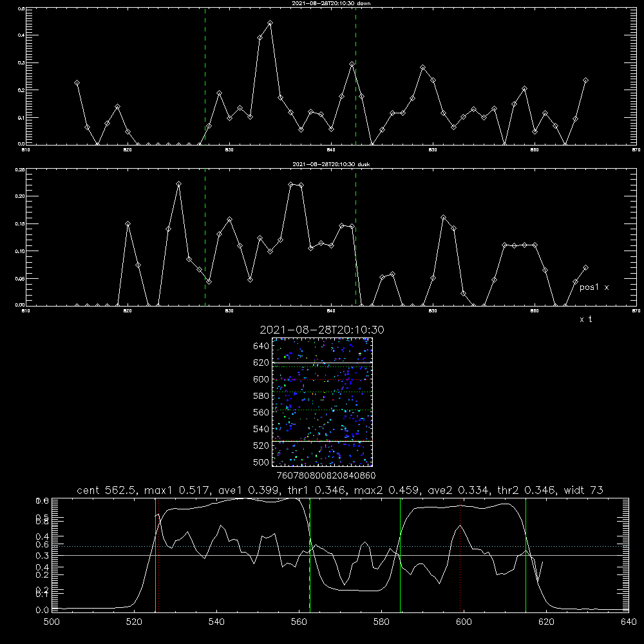Click the '2021-08-28T20:10:30 dusk' plot title
This screenshot has height=644, width=644.
331,164
